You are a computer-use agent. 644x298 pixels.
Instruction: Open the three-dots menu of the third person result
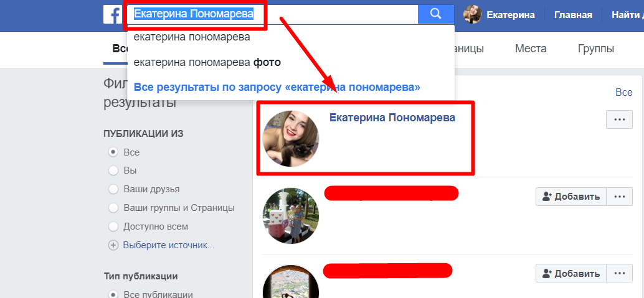pos(619,273)
